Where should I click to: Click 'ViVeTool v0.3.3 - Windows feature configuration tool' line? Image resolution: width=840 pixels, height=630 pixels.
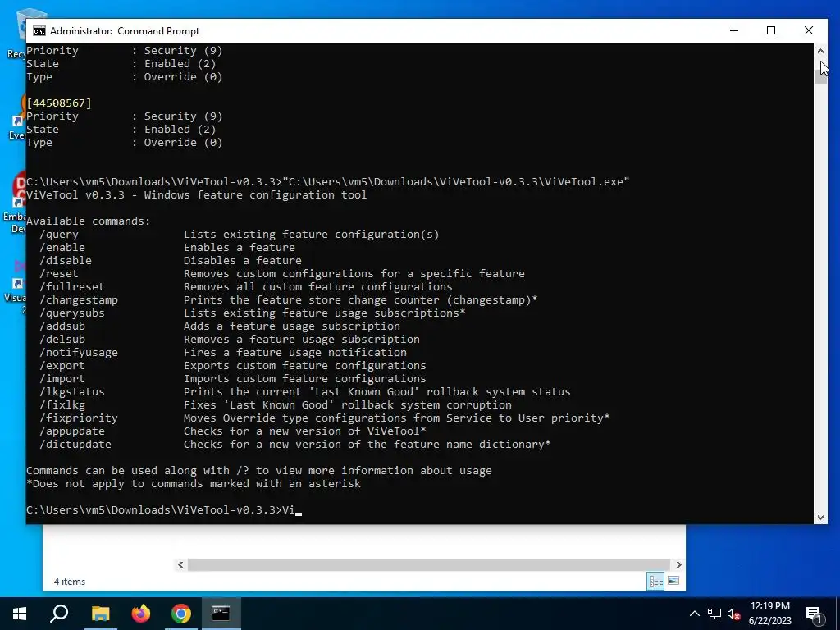tap(197, 195)
